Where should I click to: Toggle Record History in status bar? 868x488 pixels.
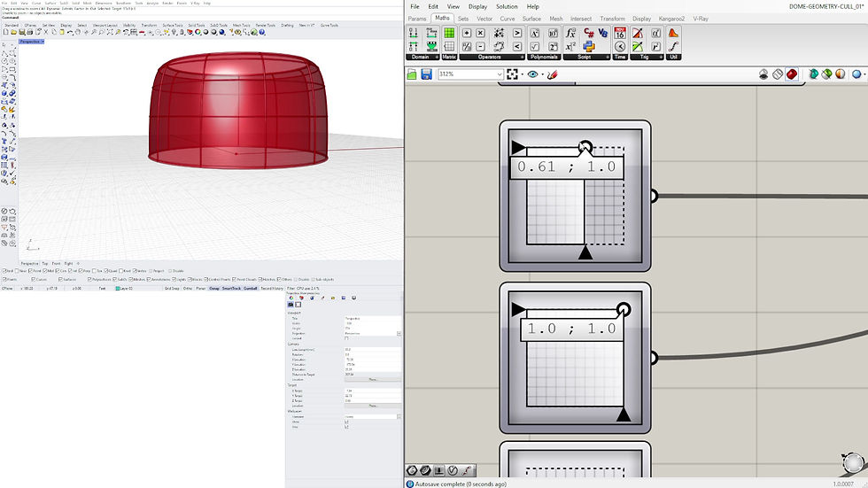[272, 288]
